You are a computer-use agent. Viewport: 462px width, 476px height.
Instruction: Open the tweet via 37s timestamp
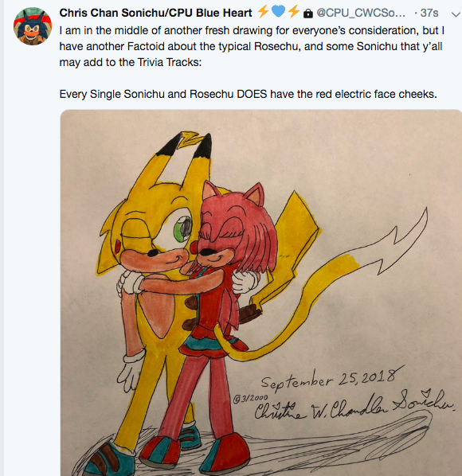tap(429, 13)
